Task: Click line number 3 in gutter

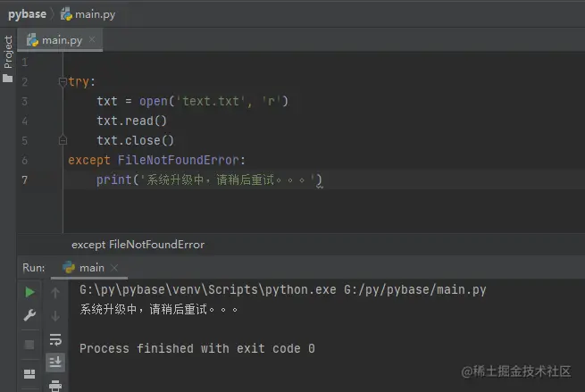Action: [x=25, y=101]
